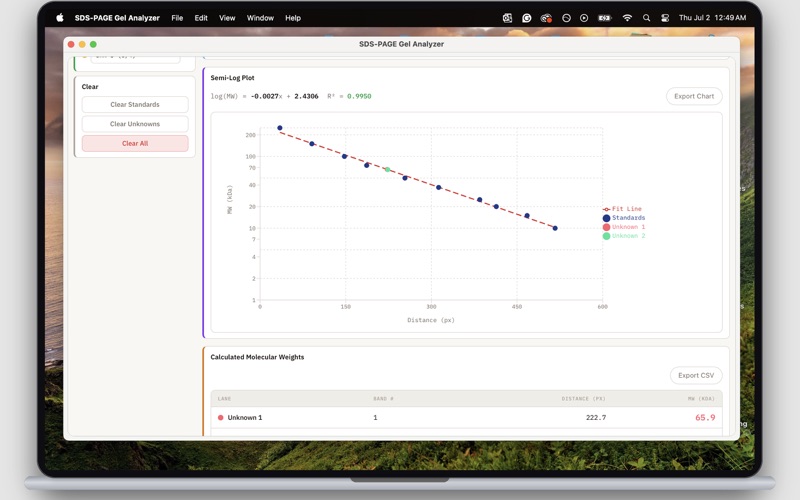The width and height of the screenshot is (800, 500).
Task: Toggle the Unknown 2 legend entry
Action: click(x=623, y=236)
